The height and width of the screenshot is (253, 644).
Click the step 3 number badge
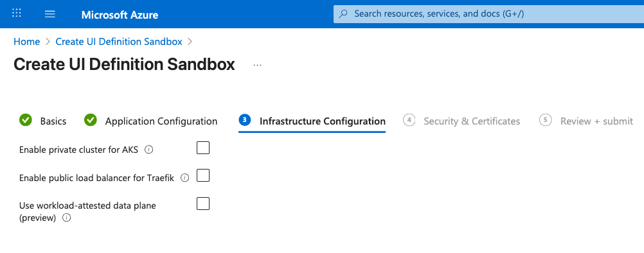(245, 120)
